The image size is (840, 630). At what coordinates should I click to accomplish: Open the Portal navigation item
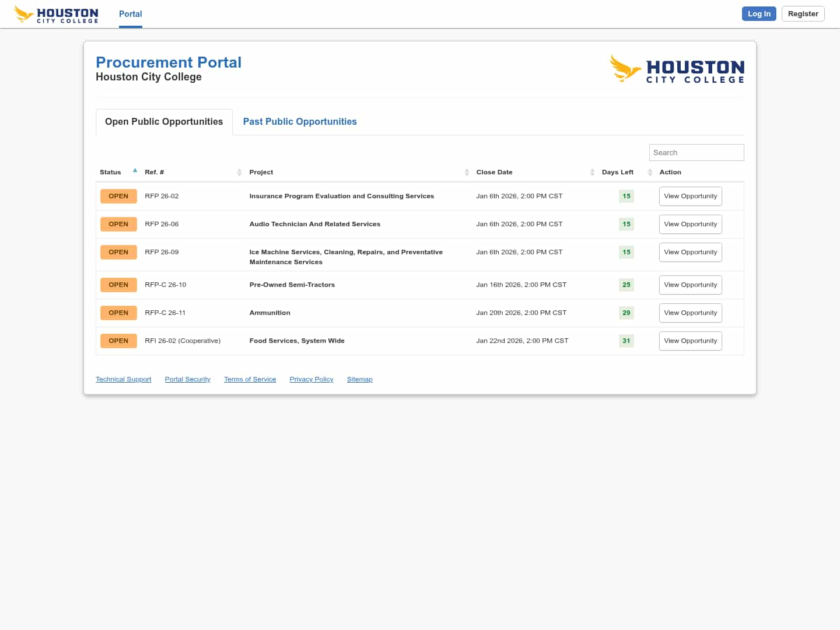click(130, 14)
